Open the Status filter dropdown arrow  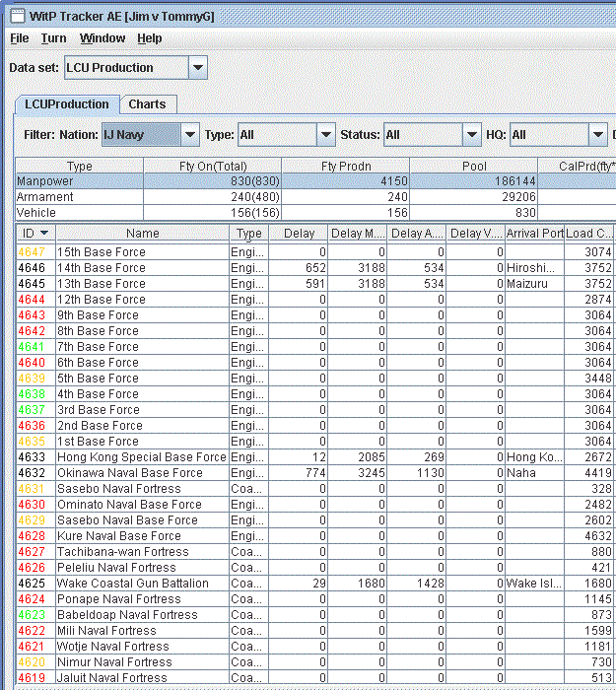[x=472, y=135]
